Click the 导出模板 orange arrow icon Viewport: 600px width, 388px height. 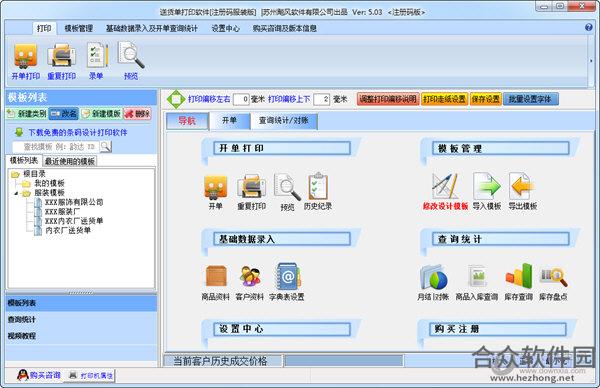[523, 192]
